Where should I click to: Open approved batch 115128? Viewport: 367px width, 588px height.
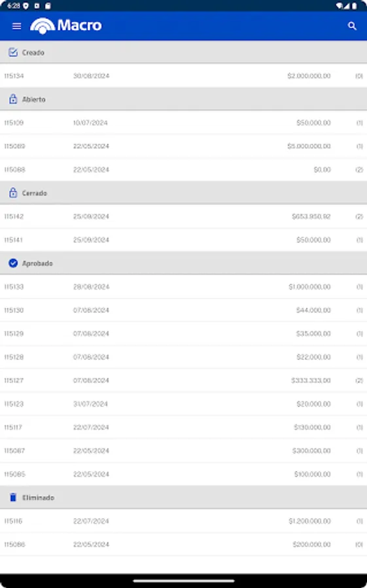pos(183,357)
